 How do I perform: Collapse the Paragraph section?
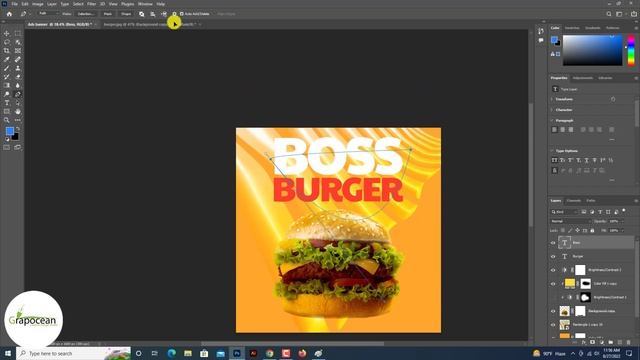(x=552, y=120)
